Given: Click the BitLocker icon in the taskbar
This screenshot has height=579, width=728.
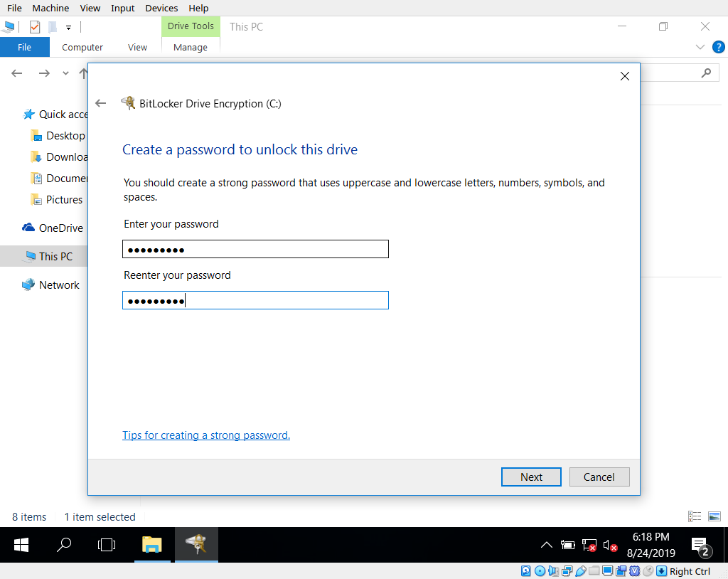Looking at the screenshot, I should pos(196,545).
